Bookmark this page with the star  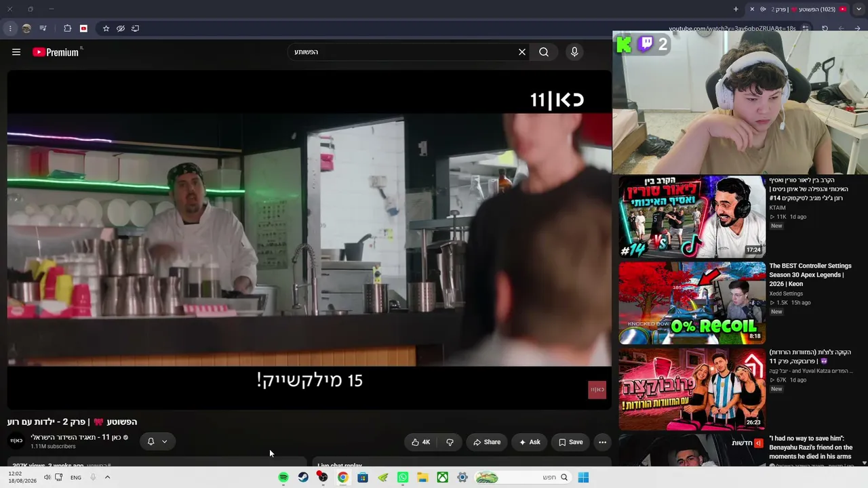[x=106, y=28]
